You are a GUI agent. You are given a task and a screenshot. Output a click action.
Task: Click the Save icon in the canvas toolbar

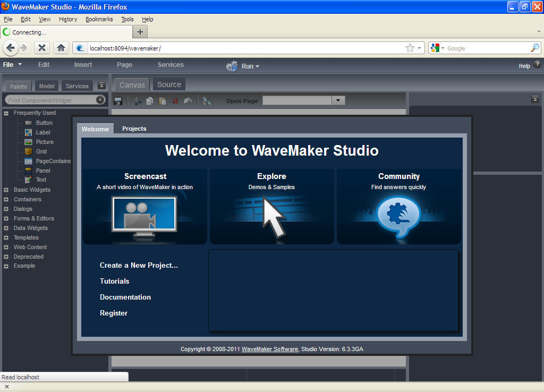coord(118,101)
